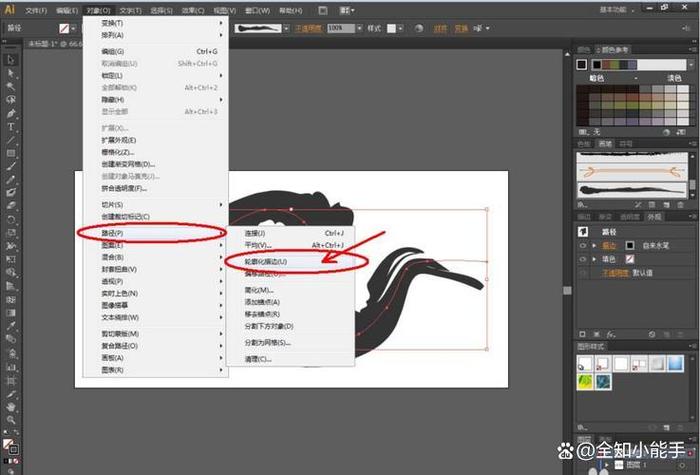
Task: Select the Lasso tool
Action: click(x=11, y=100)
